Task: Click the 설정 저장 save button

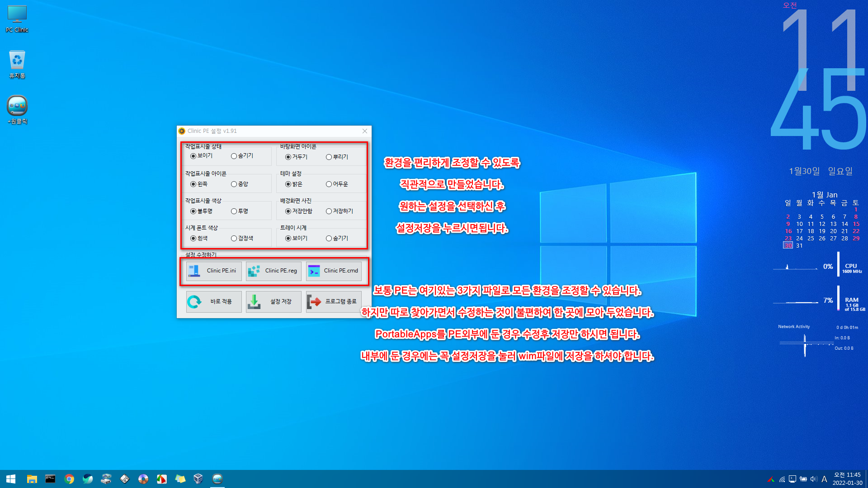Action: [274, 302]
